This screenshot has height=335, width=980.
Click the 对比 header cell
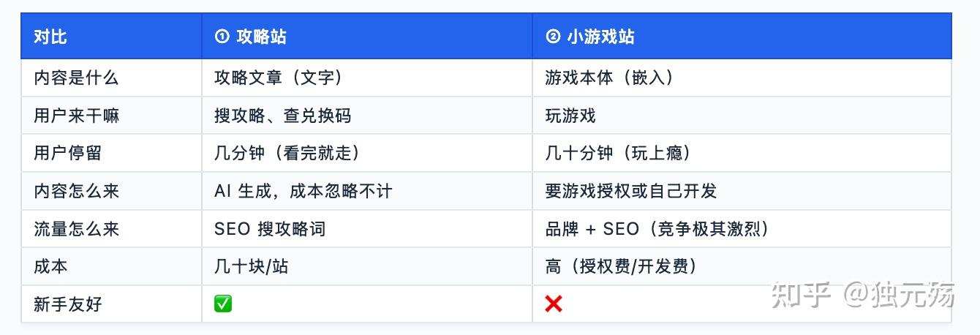(x=111, y=37)
